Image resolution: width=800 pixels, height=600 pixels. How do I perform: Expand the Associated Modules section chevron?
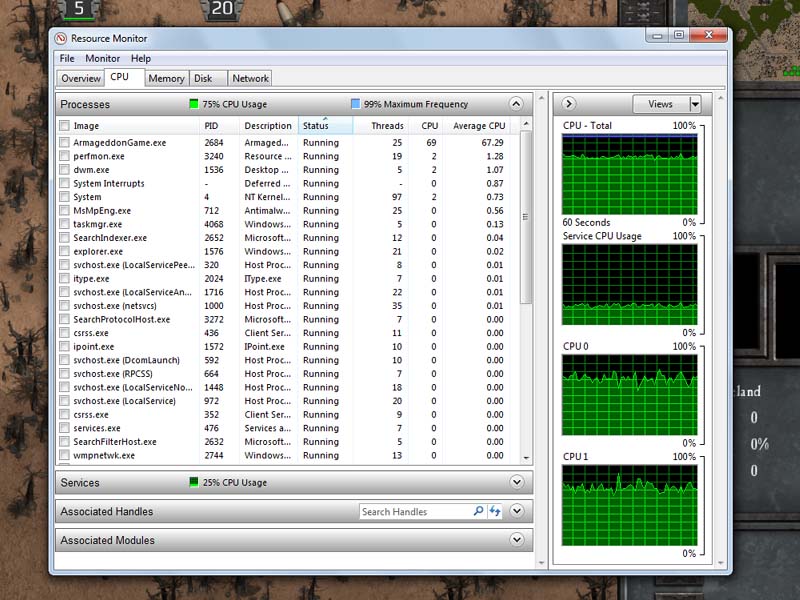pos(516,540)
